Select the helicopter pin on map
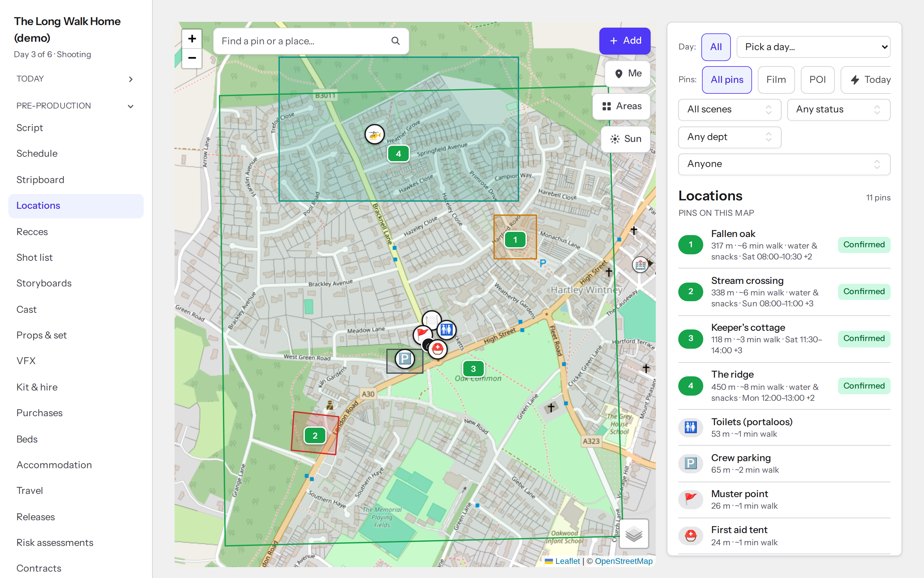Screen dimensions: 924x578 (374, 134)
